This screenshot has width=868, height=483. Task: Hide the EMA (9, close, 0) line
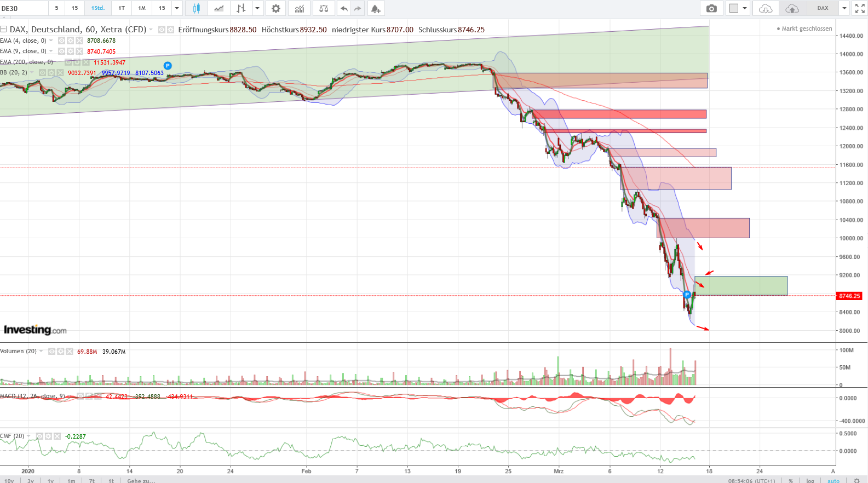[x=62, y=51]
